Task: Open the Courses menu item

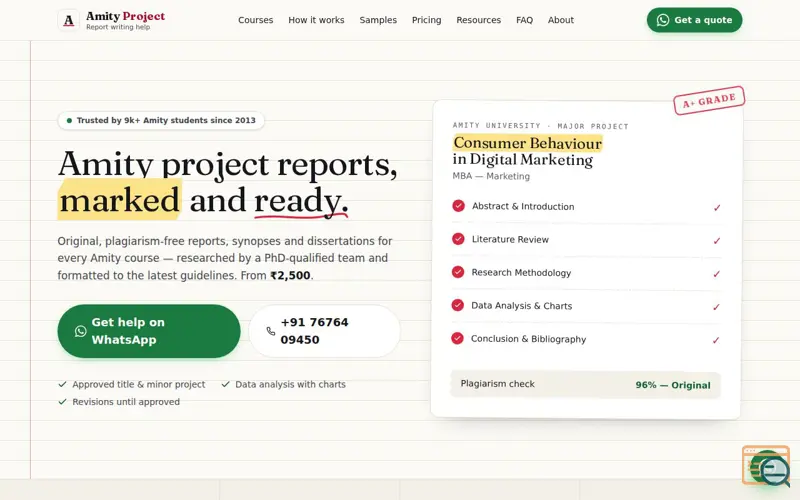Action: (x=256, y=20)
